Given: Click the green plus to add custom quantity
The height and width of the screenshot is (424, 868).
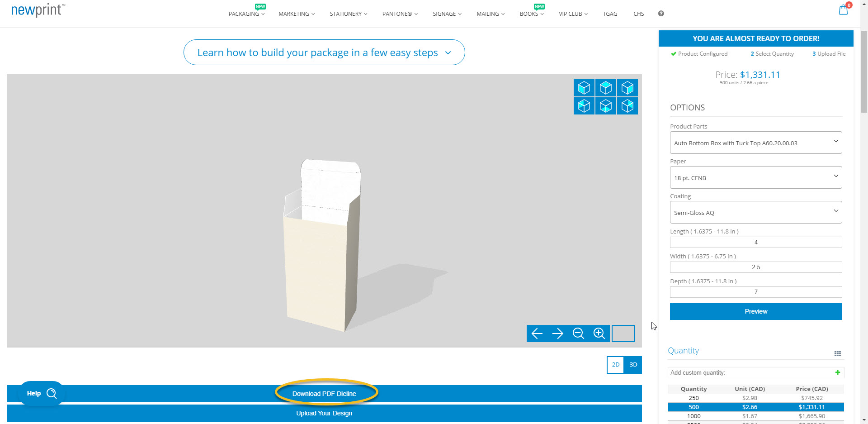Looking at the screenshot, I should click(838, 372).
